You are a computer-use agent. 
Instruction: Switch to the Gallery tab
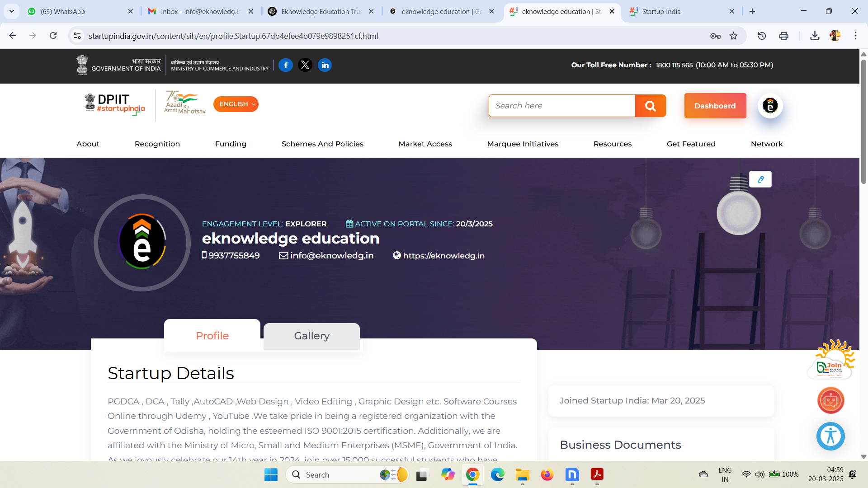(x=311, y=336)
